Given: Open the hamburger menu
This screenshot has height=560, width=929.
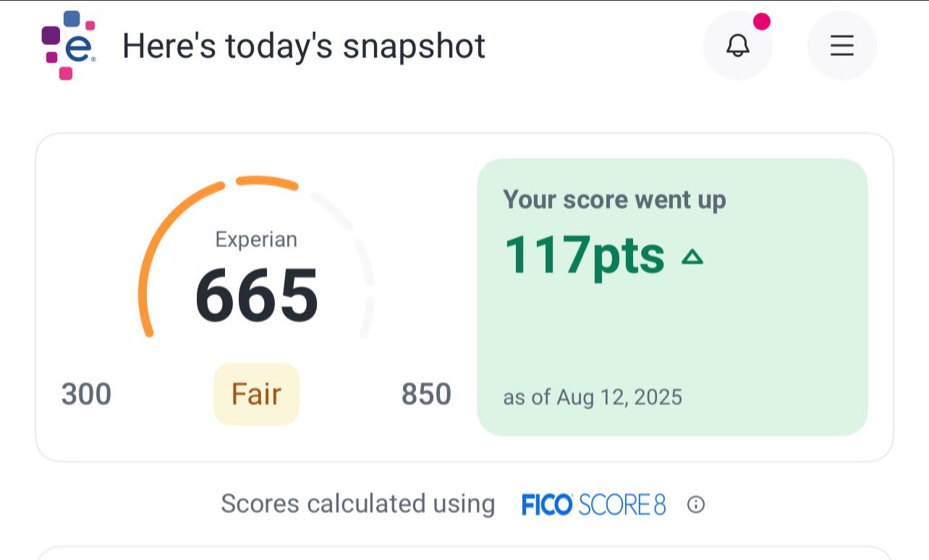Looking at the screenshot, I should tap(841, 46).
